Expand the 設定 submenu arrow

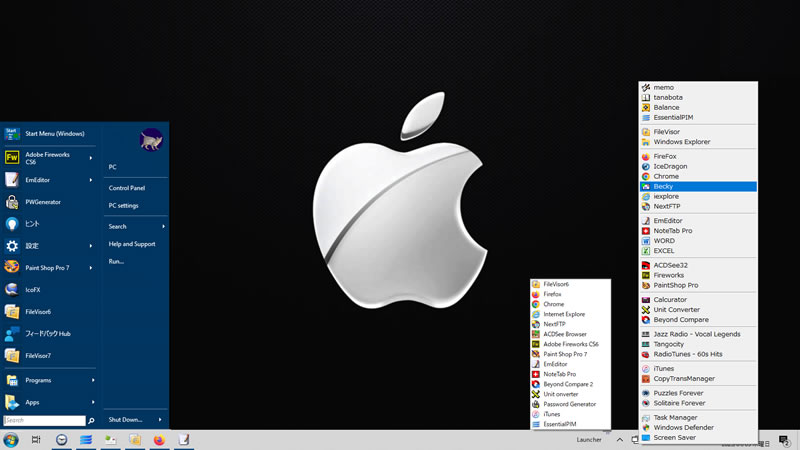(91, 246)
